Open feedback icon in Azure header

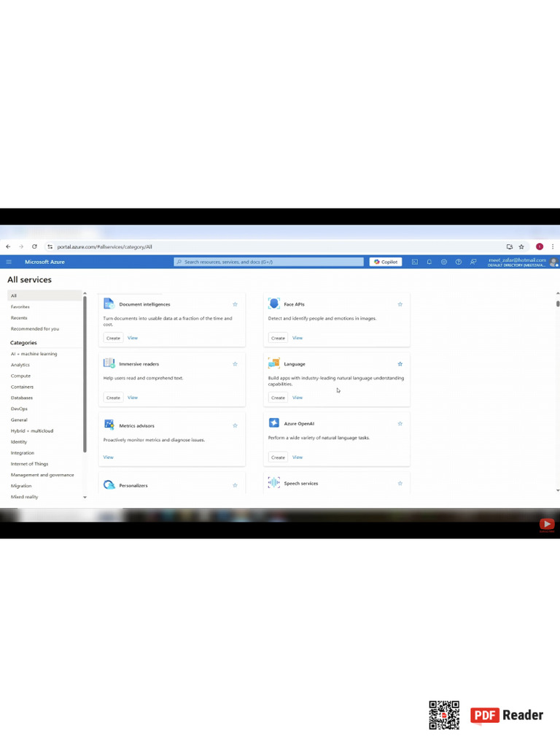472,262
